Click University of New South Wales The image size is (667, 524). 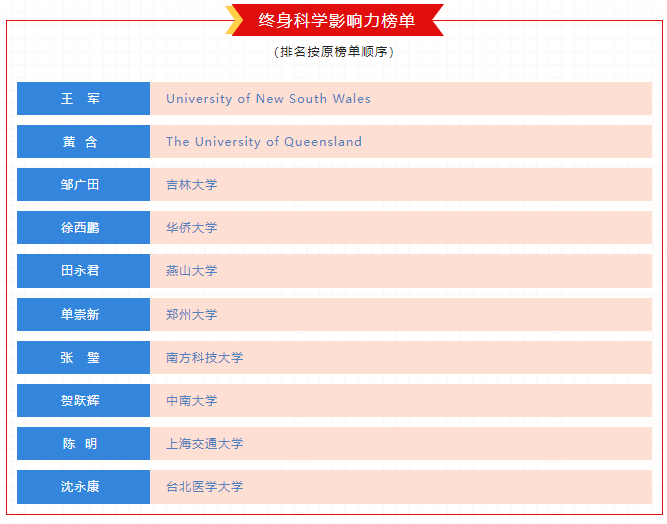pos(268,99)
